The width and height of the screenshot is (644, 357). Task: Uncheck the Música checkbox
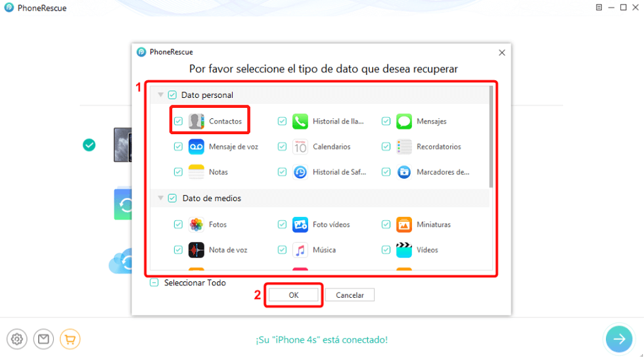pyautogui.click(x=282, y=250)
